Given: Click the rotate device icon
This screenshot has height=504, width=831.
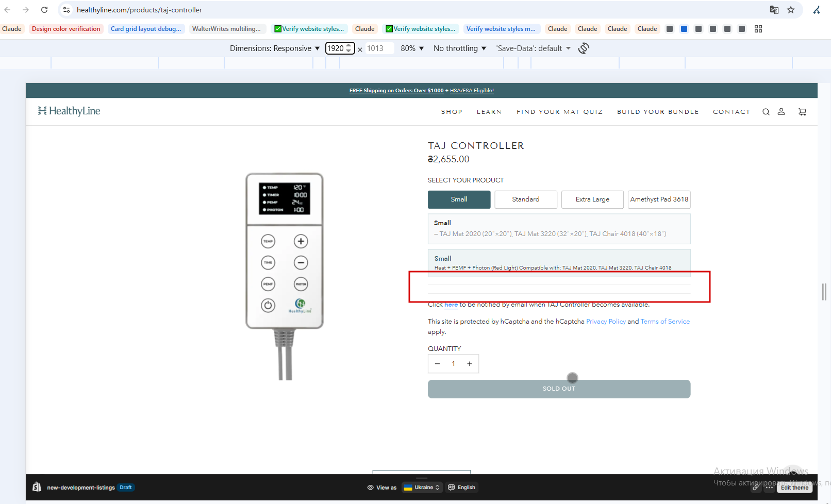Looking at the screenshot, I should [x=584, y=48].
